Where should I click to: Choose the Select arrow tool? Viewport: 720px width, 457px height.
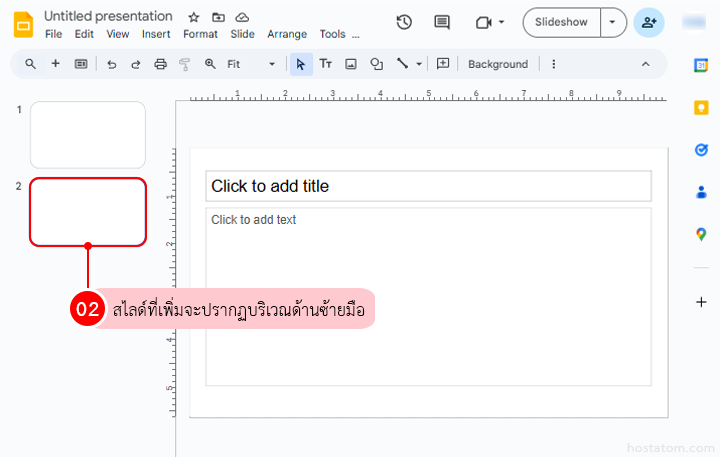[x=301, y=64]
